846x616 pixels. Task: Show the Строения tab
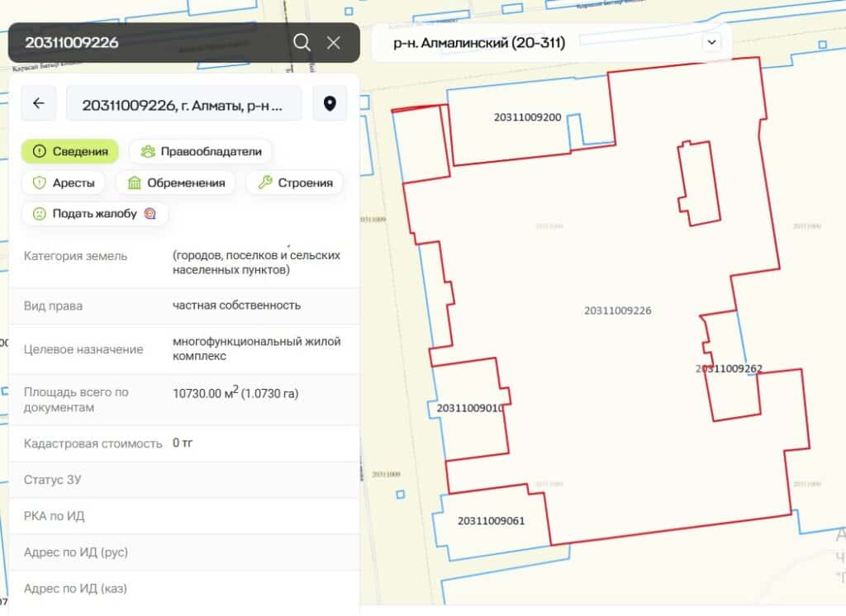[295, 182]
